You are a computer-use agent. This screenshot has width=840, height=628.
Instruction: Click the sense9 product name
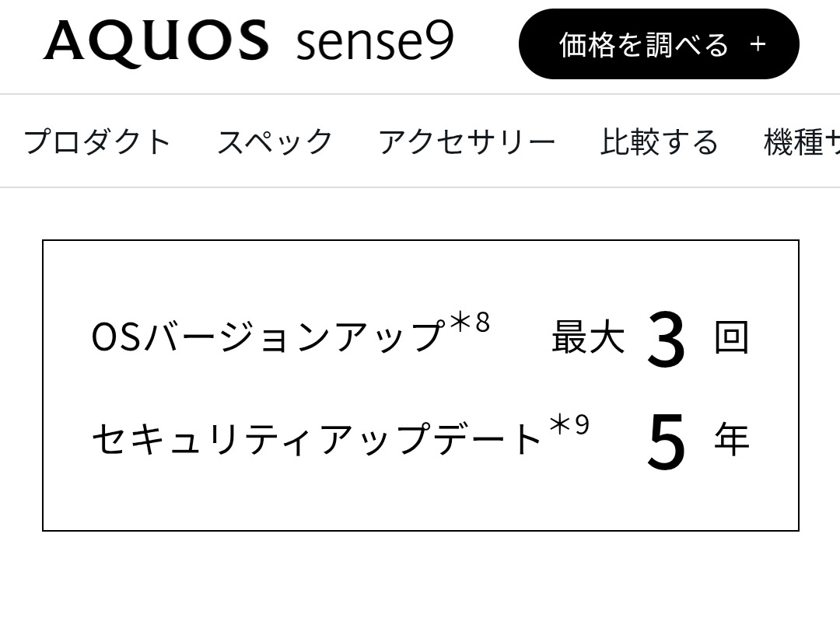tap(374, 43)
